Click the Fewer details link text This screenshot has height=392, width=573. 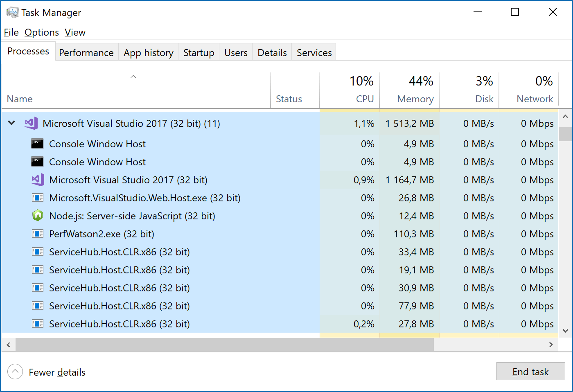click(57, 372)
